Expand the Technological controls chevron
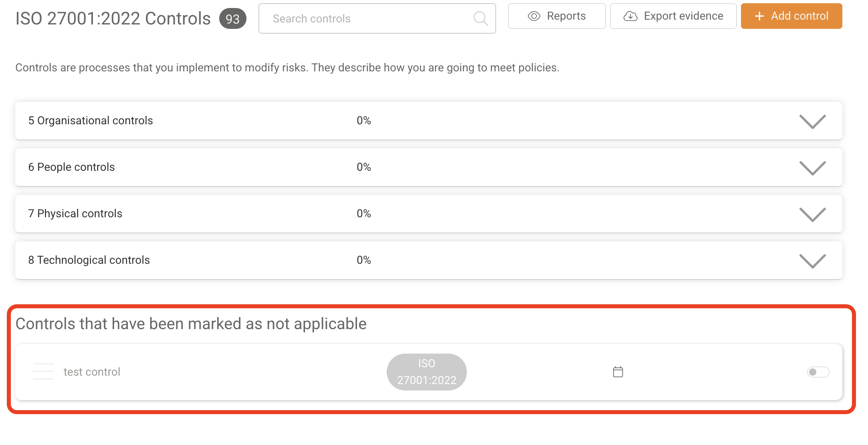 (812, 261)
